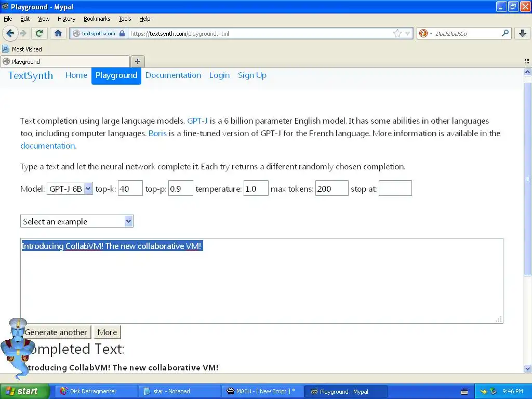Open the Edit menu

25,19
